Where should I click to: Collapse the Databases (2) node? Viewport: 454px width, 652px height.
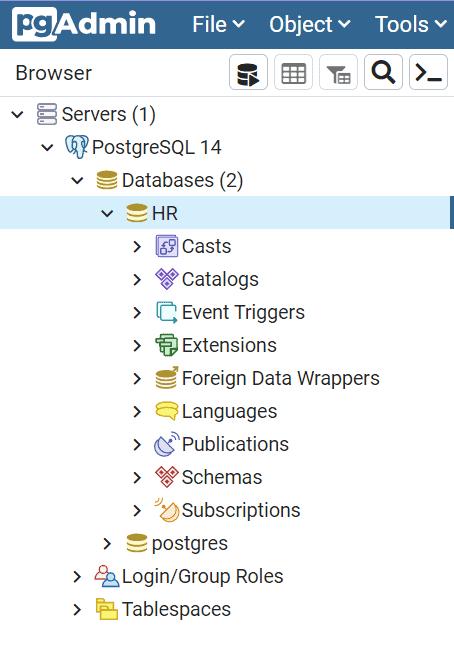click(x=77, y=180)
